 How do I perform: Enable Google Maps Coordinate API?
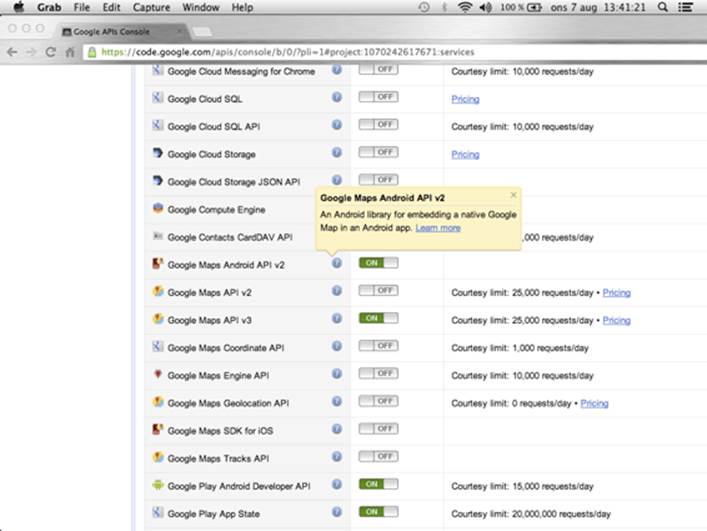click(x=378, y=346)
